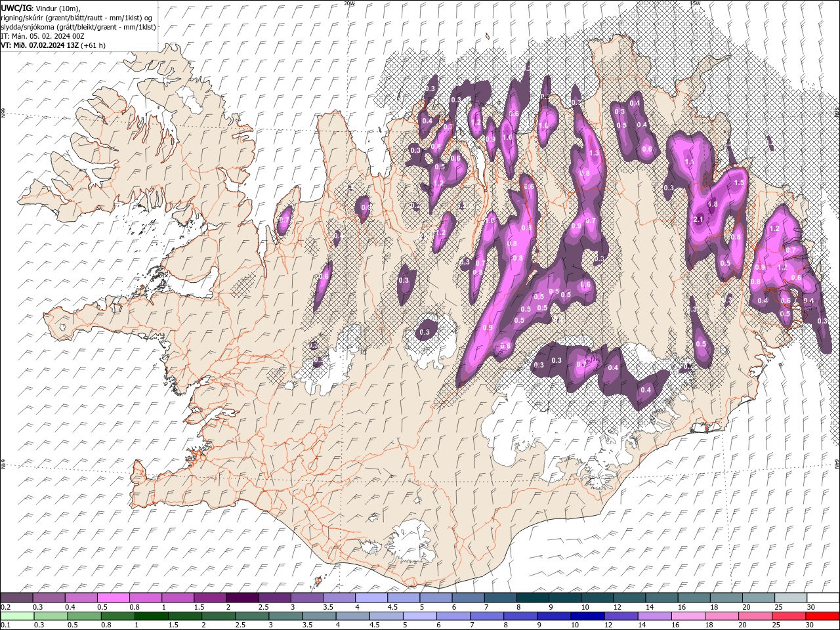Image resolution: width=840 pixels, height=630 pixels.
Task: Click the 'VT: Mið. 07.02.2024 13Z (+61 h)' line
Action: pyautogui.click(x=53, y=45)
